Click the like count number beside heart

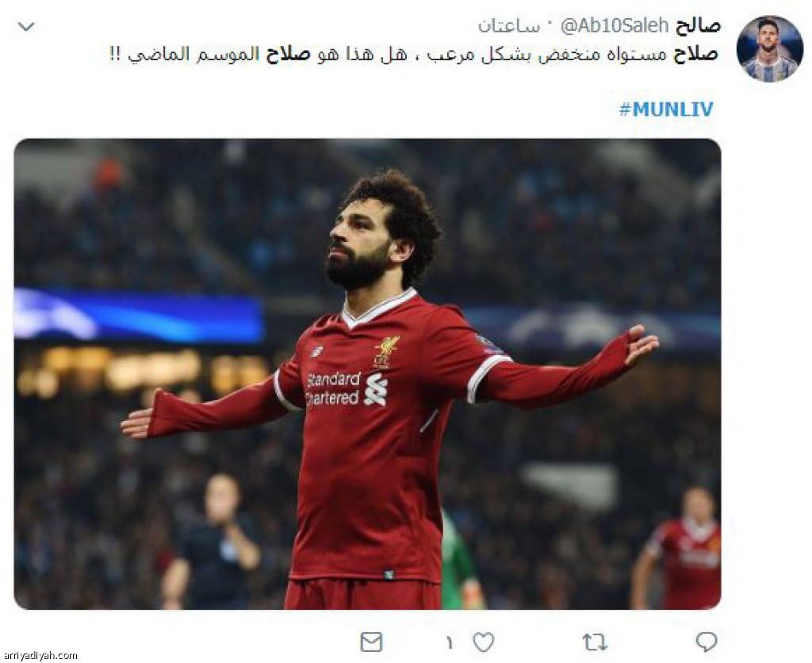pos(449,643)
